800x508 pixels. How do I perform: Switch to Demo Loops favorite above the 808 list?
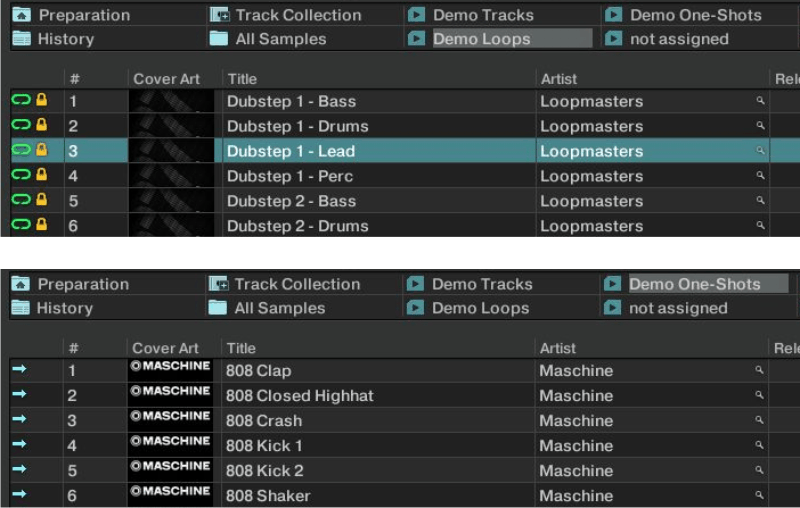tap(480, 308)
